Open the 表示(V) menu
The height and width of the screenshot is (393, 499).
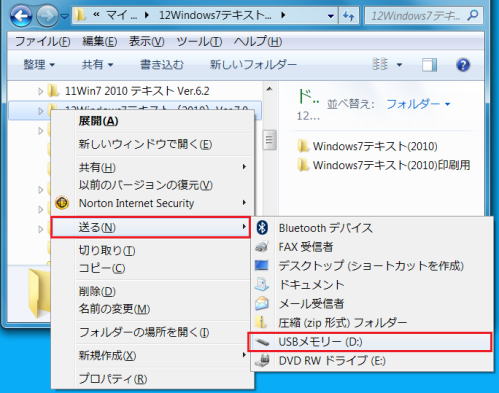click(x=147, y=42)
